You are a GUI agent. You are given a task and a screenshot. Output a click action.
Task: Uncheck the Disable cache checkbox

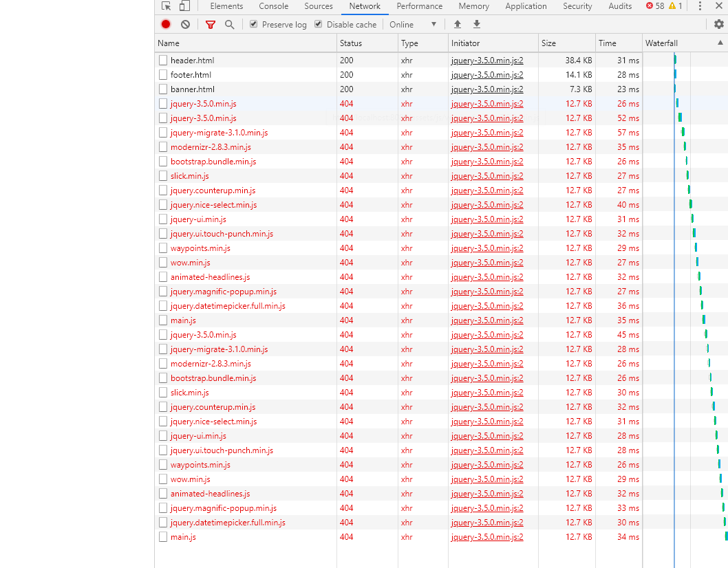tap(318, 24)
